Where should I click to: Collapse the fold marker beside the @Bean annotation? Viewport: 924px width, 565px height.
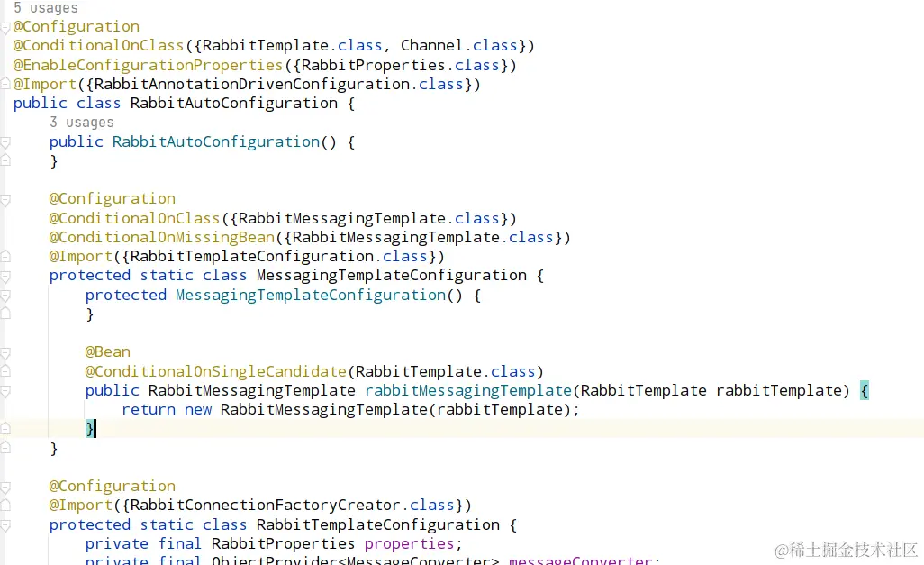click(x=5, y=352)
